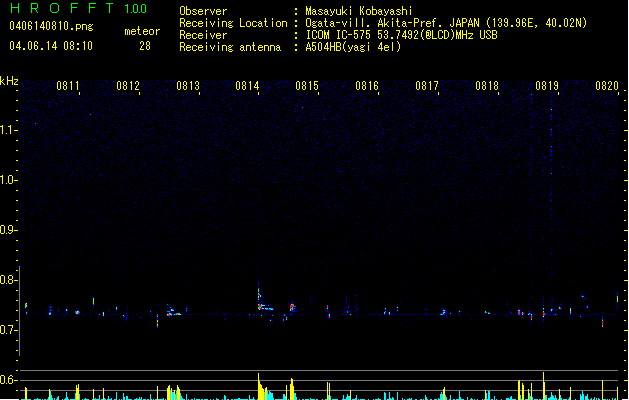Click the meteor echo near 0813
The image size is (629, 400).
pos(173,312)
